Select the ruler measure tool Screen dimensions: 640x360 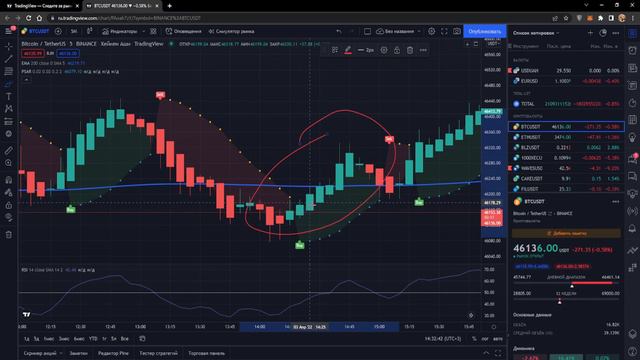point(9,151)
